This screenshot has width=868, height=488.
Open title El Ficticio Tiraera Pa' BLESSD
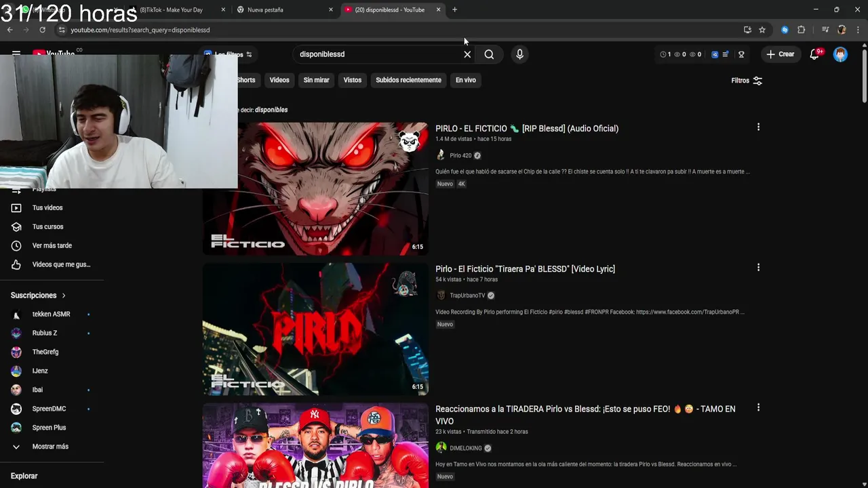coord(525,269)
